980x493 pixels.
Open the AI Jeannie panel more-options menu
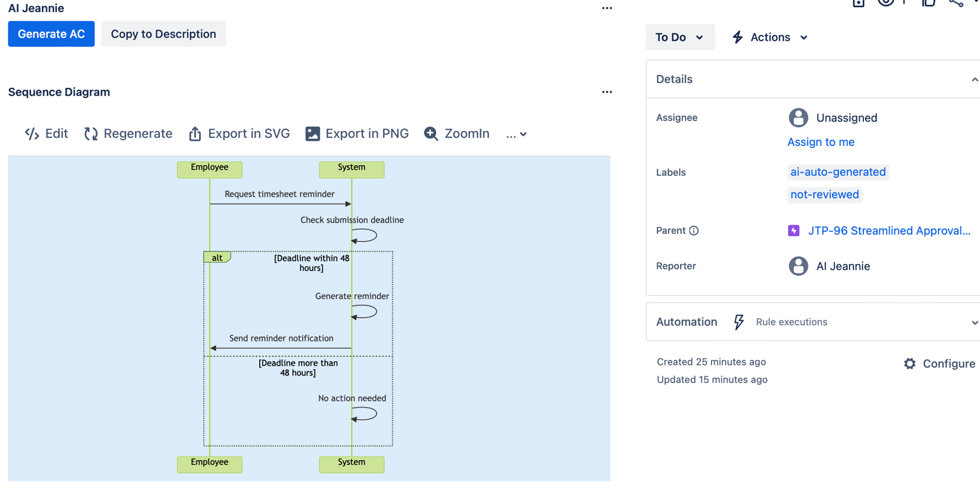(x=607, y=8)
